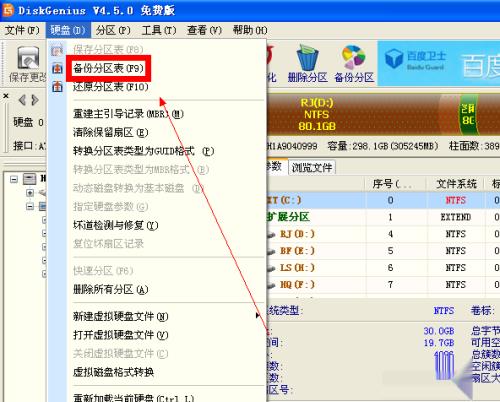Close the 硬盘(D) menu via menu bar
The width and height of the screenshot is (500, 402).
68,30
